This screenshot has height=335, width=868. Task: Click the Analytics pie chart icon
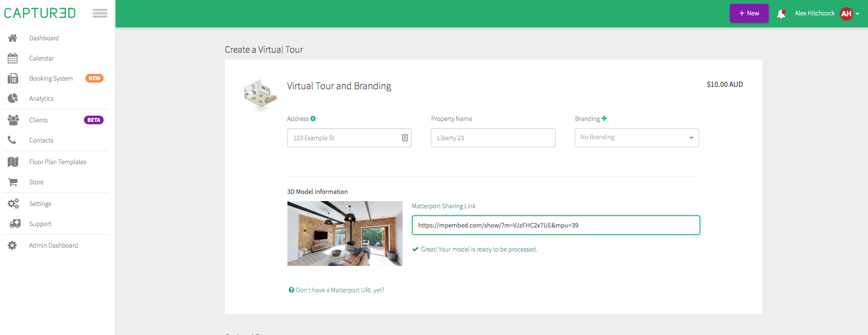click(x=13, y=98)
